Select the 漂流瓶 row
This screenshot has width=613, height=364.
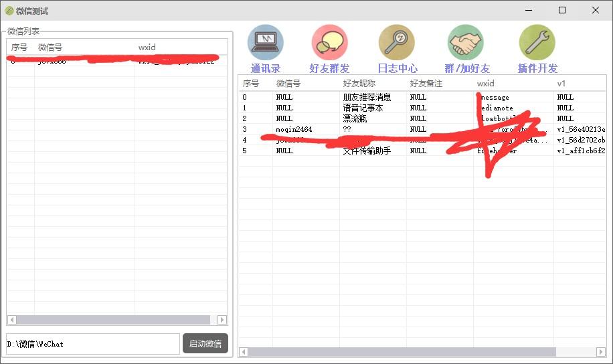coord(422,118)
